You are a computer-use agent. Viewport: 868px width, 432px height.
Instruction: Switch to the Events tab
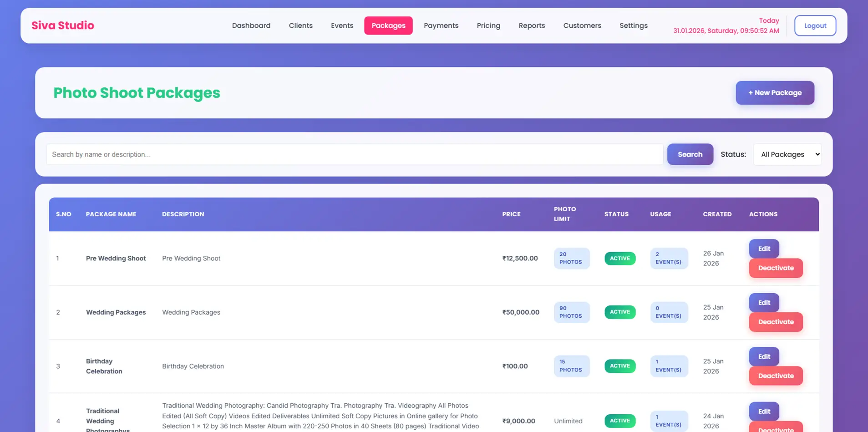click(342, 25)
